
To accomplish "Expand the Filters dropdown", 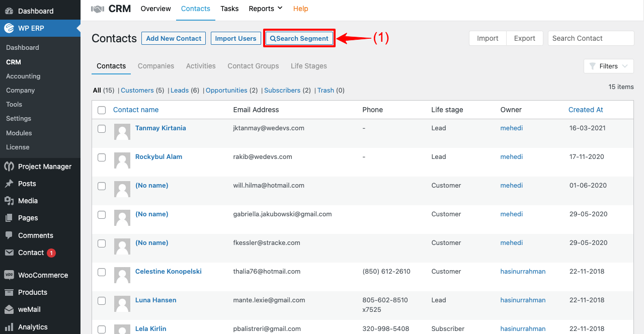I will point(608,66).
